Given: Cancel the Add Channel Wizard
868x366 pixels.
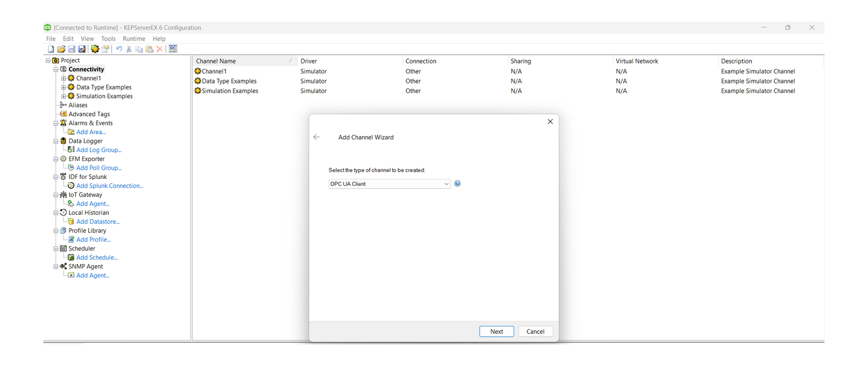Looking at the screenshot, I should (x=535, y=331).
